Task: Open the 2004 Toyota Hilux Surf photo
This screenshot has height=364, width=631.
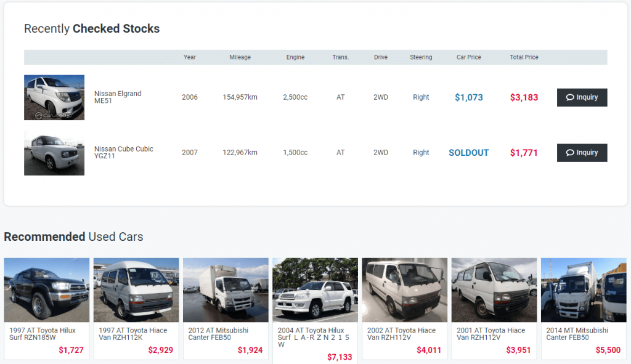Action: point(315,289)
